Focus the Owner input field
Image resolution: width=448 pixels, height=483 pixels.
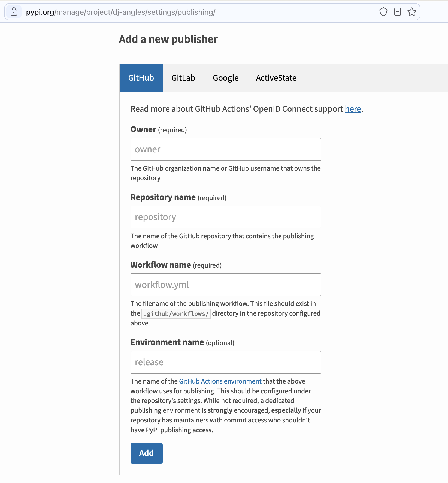[x=226, y=149]
